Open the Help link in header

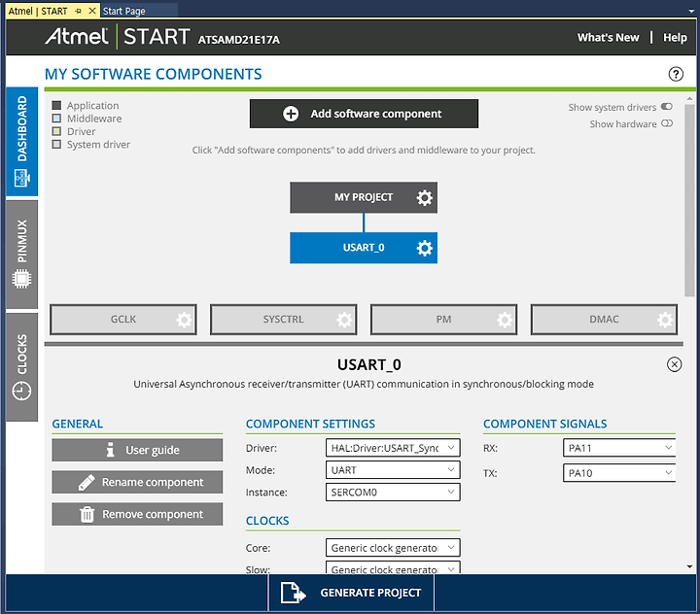[x=675, y=38]
